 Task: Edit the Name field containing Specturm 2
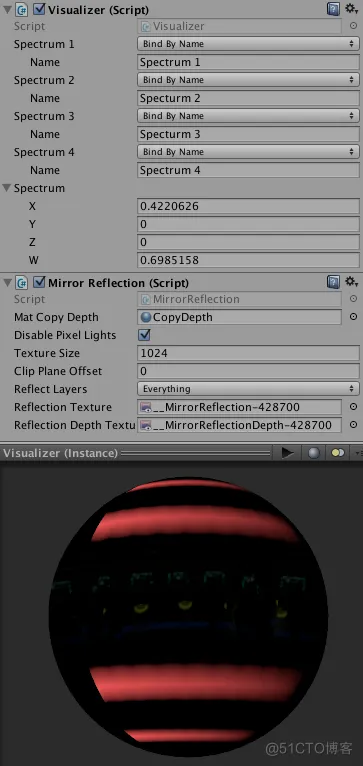[x=248, y=98]
